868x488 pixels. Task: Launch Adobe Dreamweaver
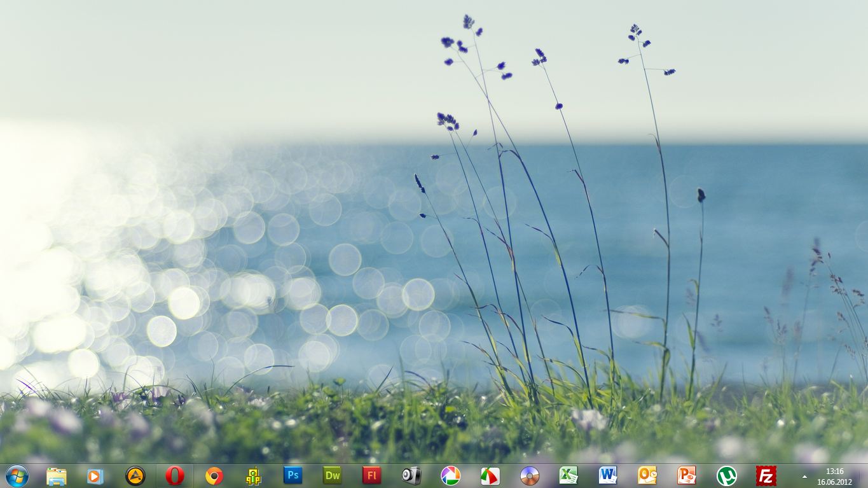(x=333, y=475)
